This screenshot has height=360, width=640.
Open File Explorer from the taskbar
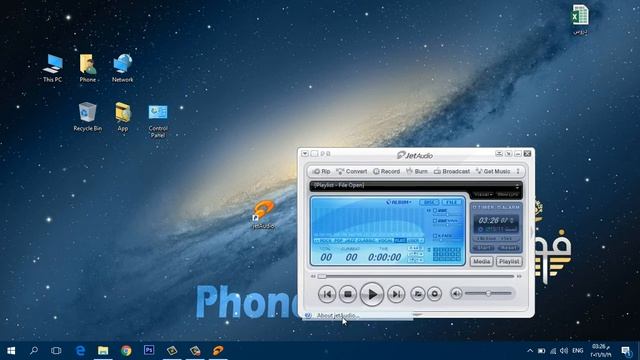pos(103,351)
